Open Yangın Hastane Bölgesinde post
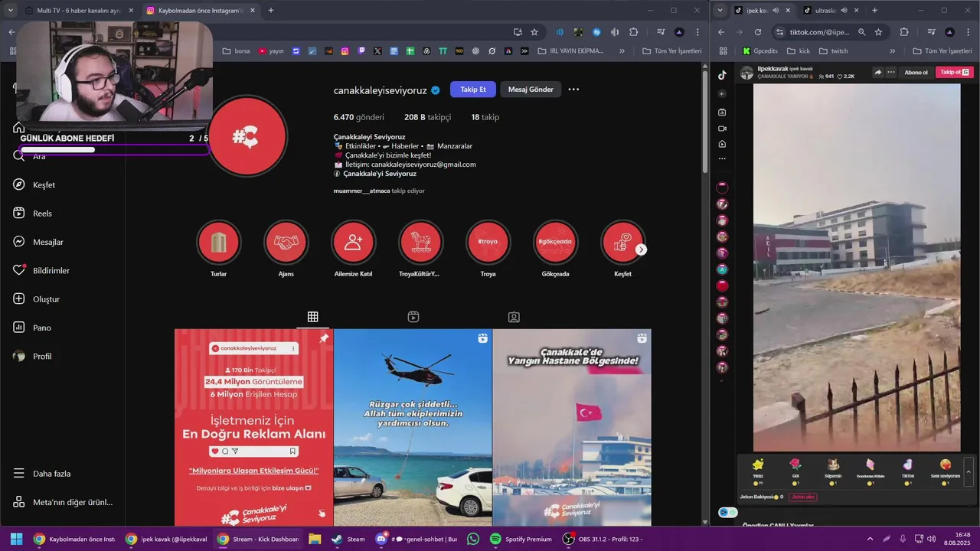 click(x=572, y=427)
